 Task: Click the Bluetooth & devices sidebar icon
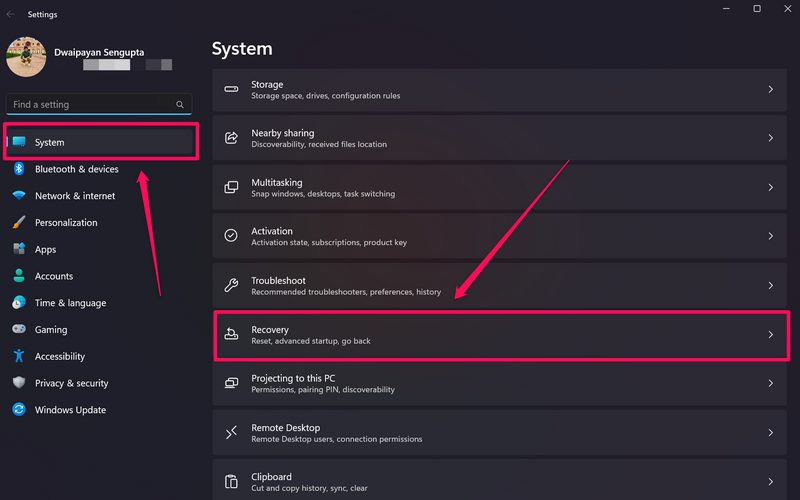coord(19,169)
